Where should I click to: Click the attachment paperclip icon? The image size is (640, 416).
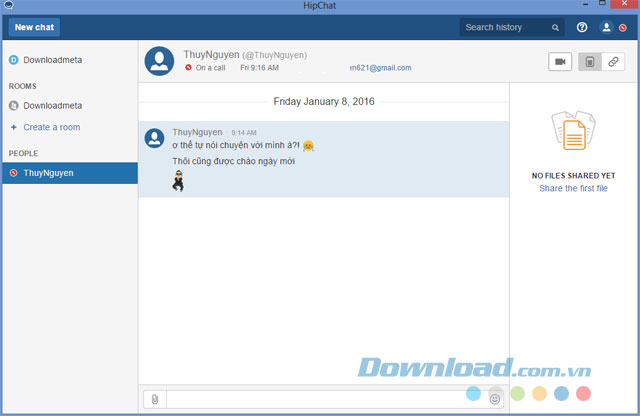(155, 399)
